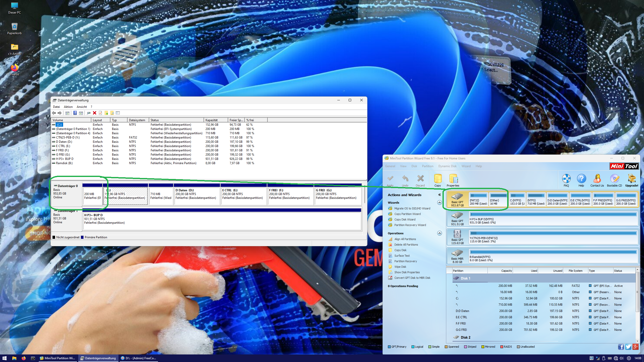
Task: Click the Unallocated legend color swatch
Action: pos(518,347)
